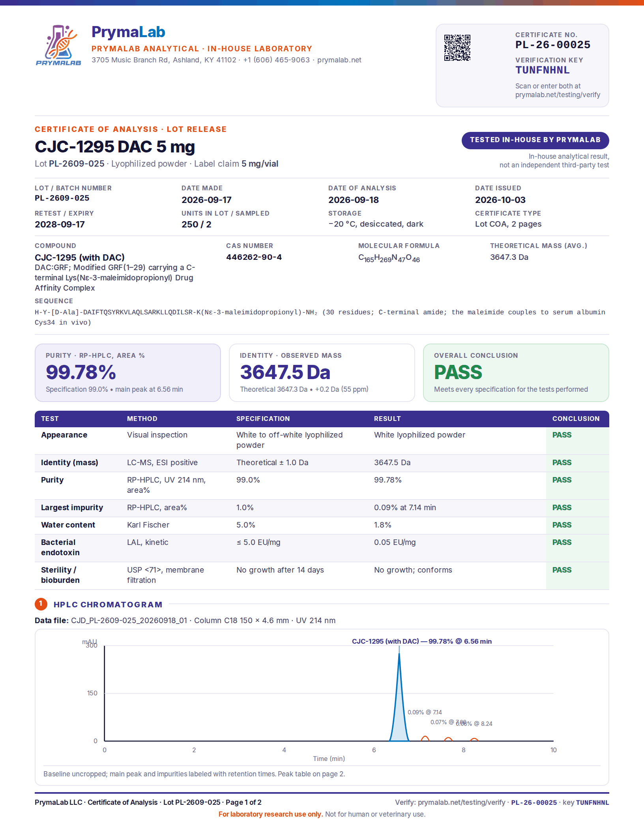This screenshot has width=644, height=834.
Task: Click the PrymaLab flask logo
Action: [x=58, y=45]
